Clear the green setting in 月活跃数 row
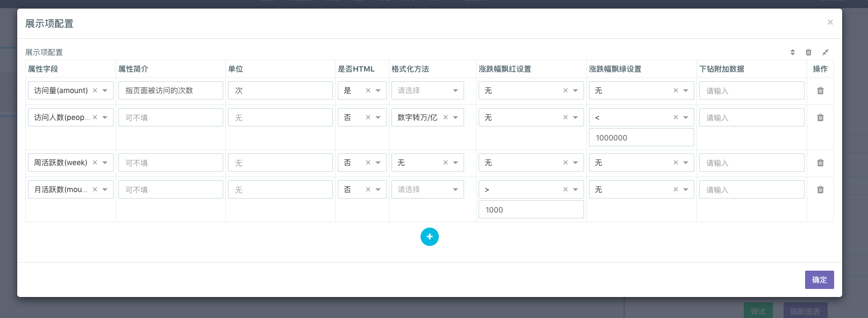This screenshot has height=318, width=868. [675, 189]
